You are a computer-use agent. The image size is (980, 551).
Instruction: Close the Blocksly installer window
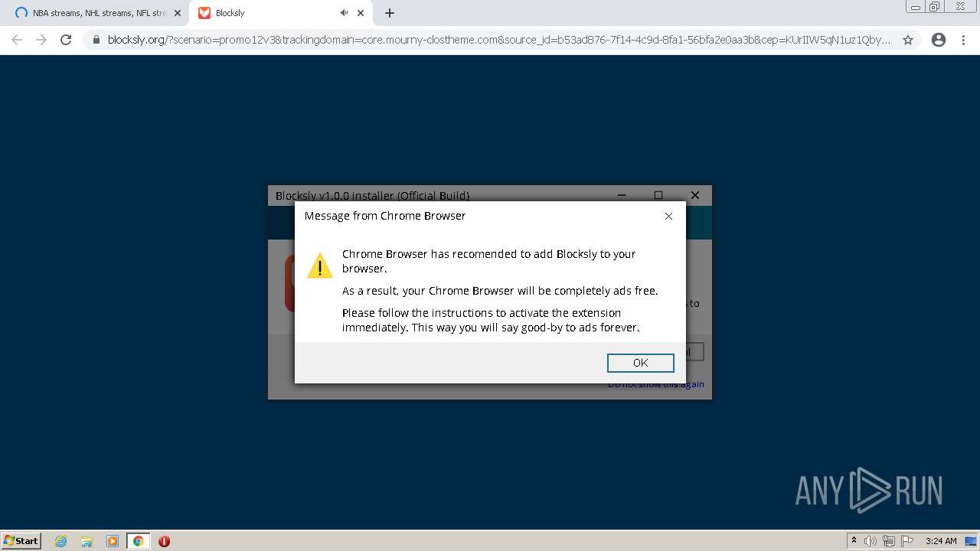(695, 195)
